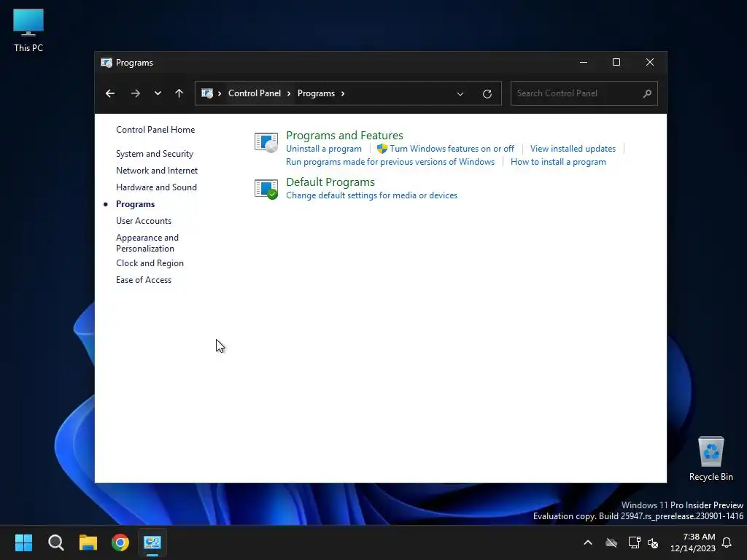Select the Control Panel taskbar button
The image size is (747, 560).
click(x=152, y=542)
